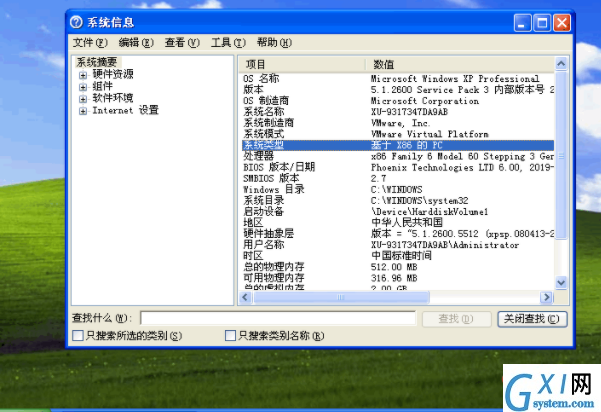Select the SMBIOS 版本 row
The width and height of the screenshot is (601, 412).
398,179
